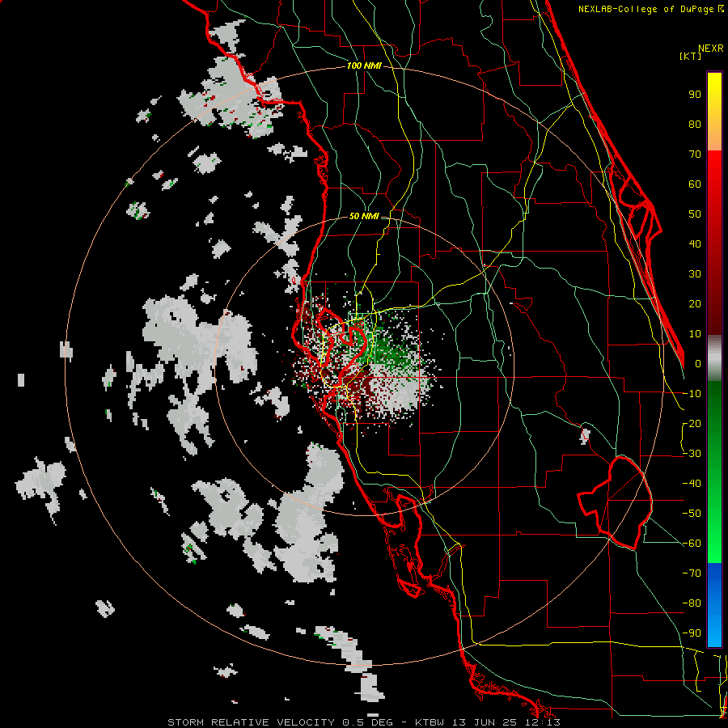Click the positive 80 value on velocity scale
The height and width of the screenshot is (728, 728).
coord(695,124)
